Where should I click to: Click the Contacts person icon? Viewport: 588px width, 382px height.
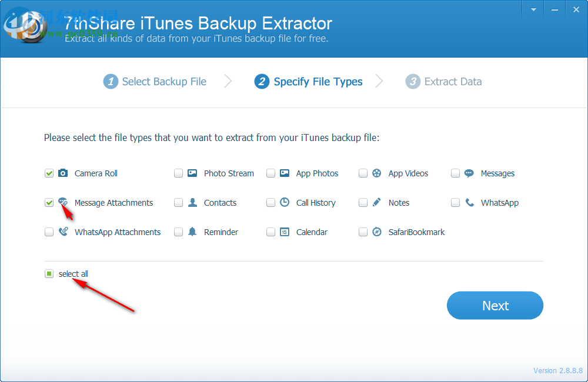click(x=192, y=203)
